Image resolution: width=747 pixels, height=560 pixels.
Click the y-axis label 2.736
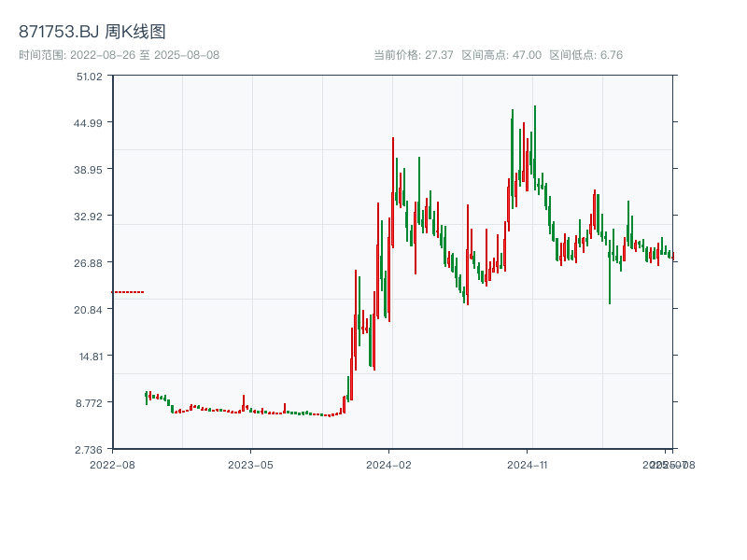(x=90, y=448)
